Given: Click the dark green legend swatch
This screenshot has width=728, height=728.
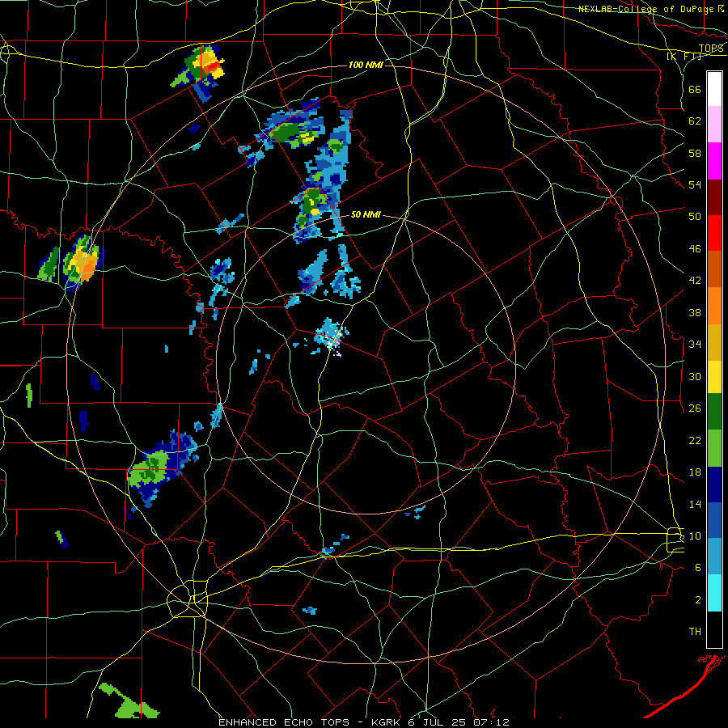Looking at the screenshot, I should [x=714, y=412].
